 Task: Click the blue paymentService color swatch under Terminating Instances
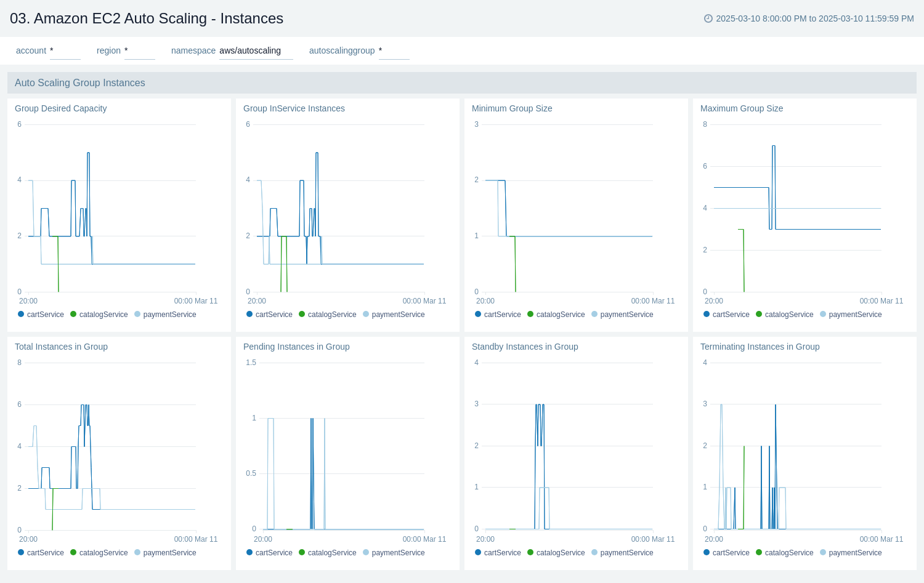(x=822, y=553)
